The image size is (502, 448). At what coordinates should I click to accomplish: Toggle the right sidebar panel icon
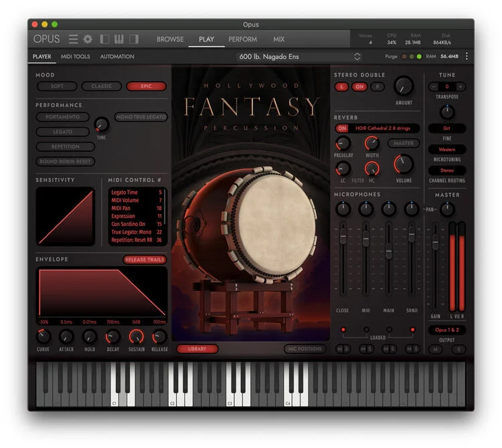point(134,39)
